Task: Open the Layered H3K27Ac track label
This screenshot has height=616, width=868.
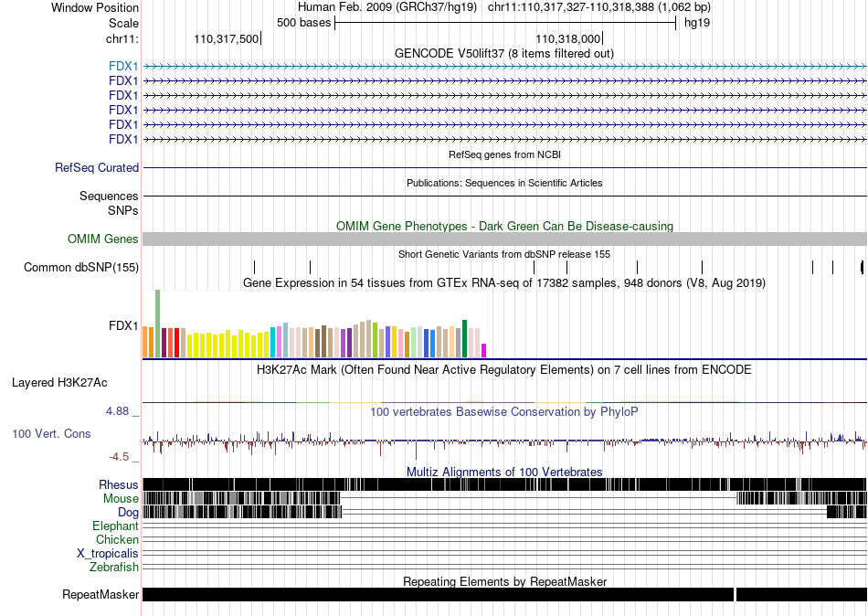Action: pos(59,383)
